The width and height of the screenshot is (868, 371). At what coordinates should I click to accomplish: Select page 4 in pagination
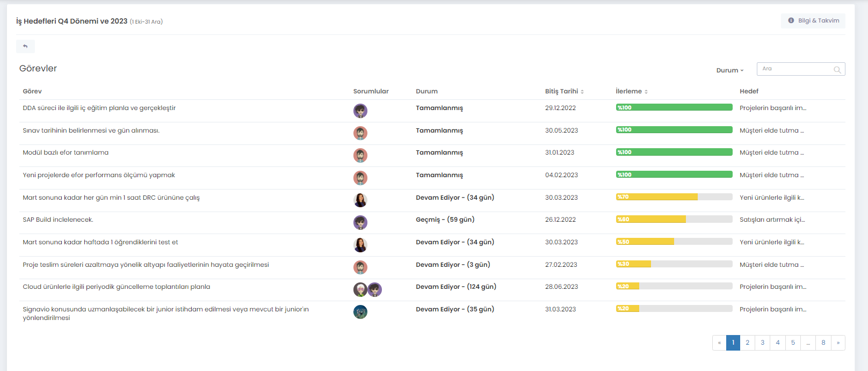pyautogui.click(x=778, y=343)
